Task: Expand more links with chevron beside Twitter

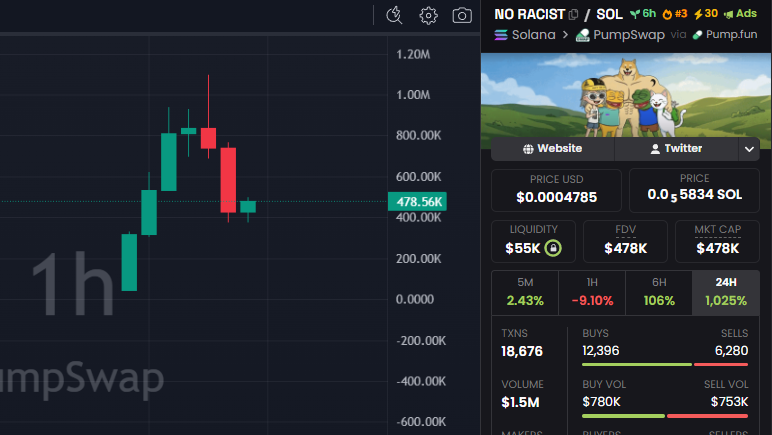Action: [749, 149]
